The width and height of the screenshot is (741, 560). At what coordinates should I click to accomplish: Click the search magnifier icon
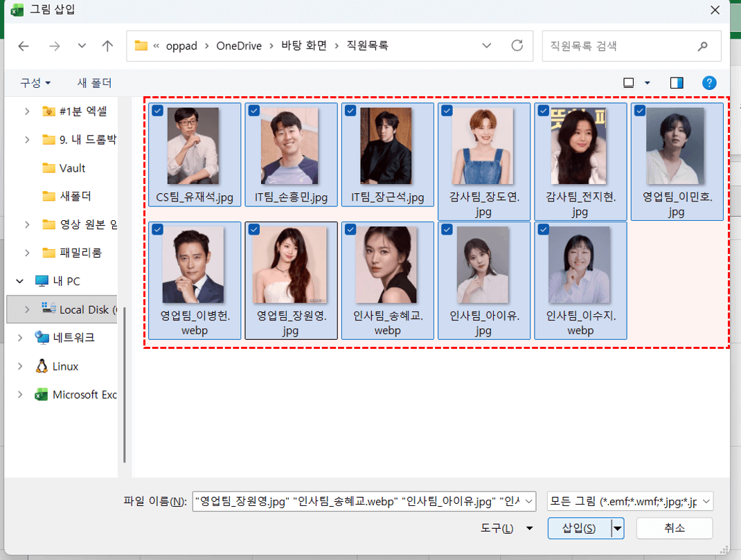click(x=703, y=46)
